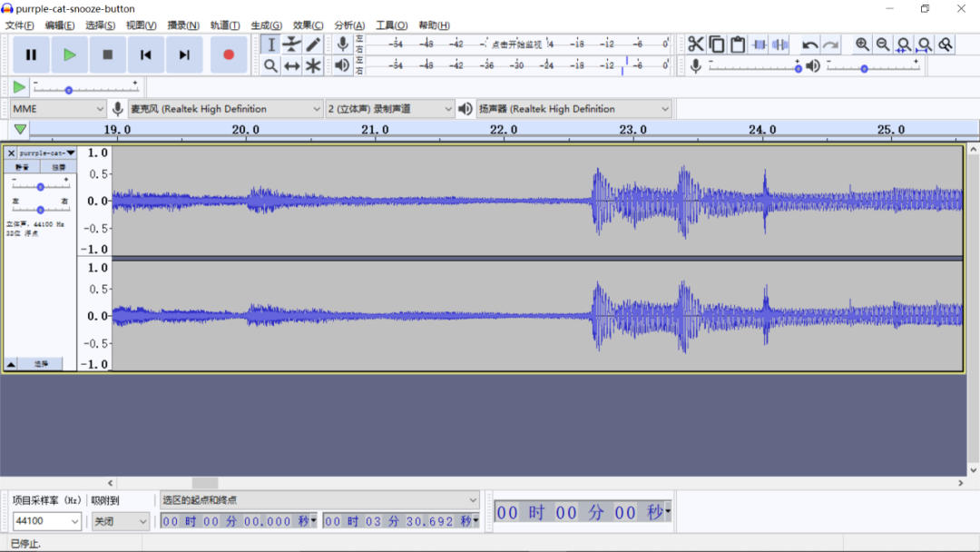Redo the last undone action
This screenshot has width=980, height=552.
(830, 44)
